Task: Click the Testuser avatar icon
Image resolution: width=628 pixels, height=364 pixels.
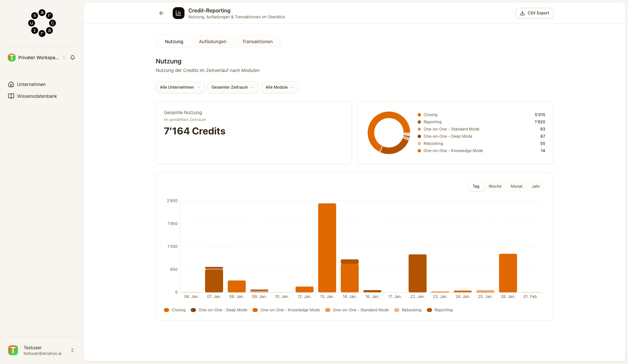Action: click(13, 350)
